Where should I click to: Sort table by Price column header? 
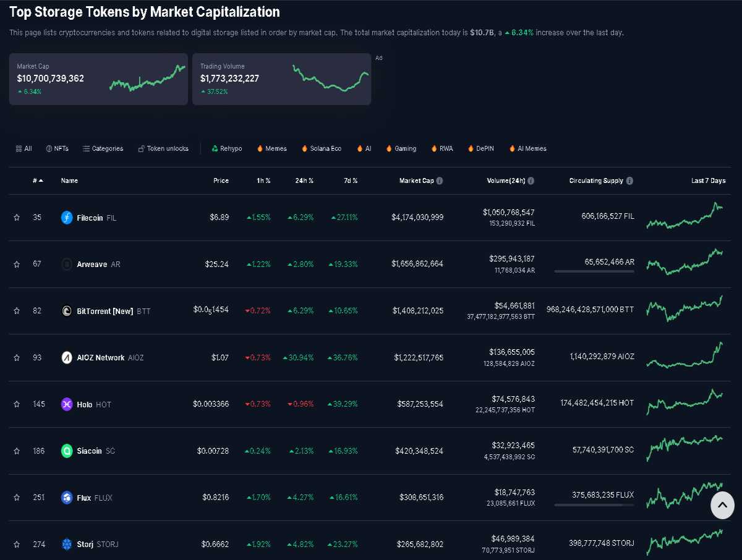pyautogui.click(x=221, y=181)
